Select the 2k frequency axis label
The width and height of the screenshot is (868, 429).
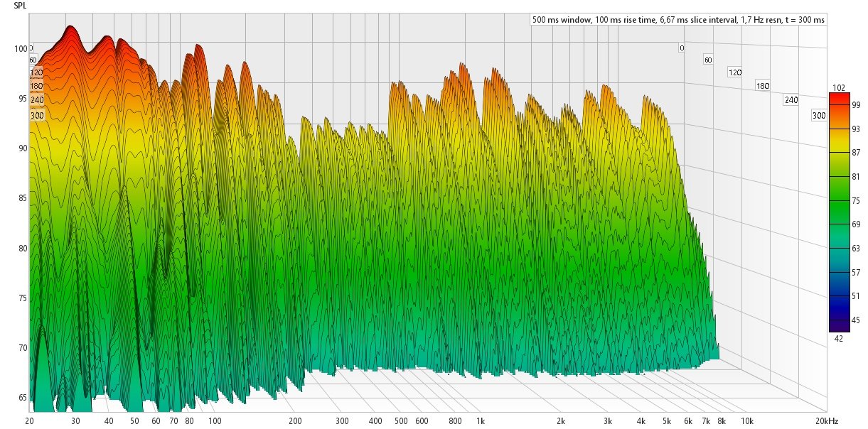pyautogui.click(x=562, y=421)
